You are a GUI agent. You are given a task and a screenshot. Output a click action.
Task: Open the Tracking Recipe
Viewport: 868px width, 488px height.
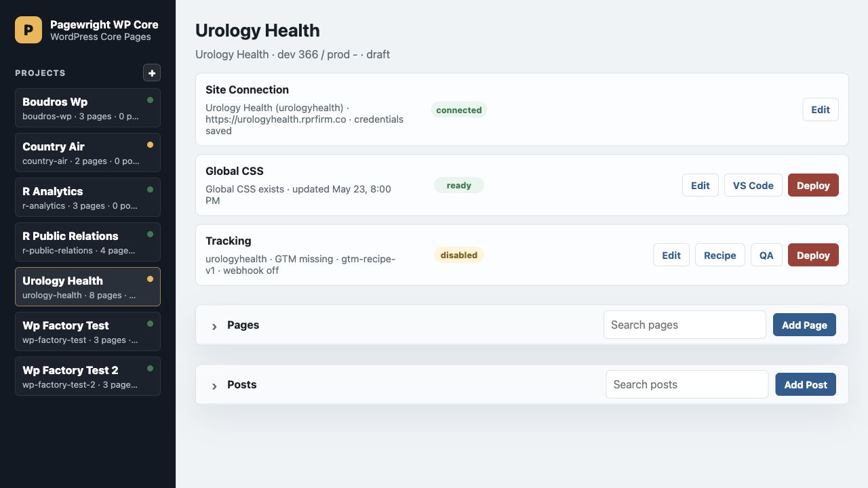point(720,255)
